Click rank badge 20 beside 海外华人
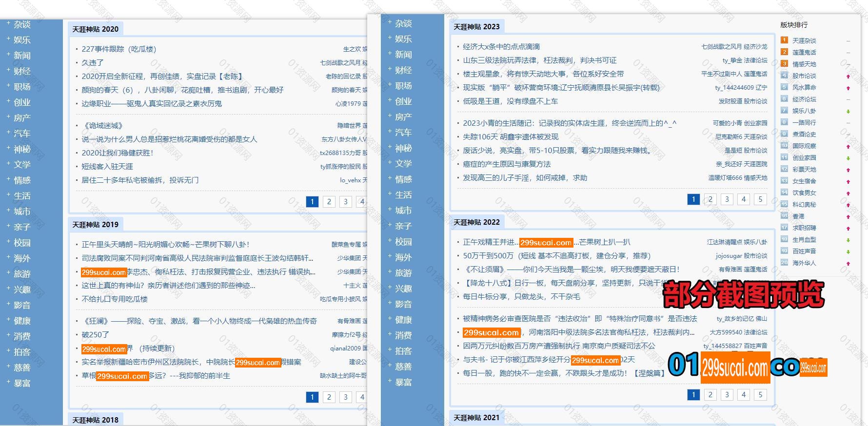The image size is (868, 426). pyautogui.click(x=784, y=263)
